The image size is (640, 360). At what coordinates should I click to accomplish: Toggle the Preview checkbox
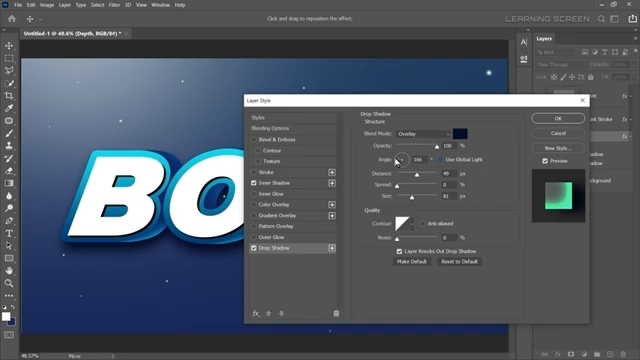tap(545, 161)
